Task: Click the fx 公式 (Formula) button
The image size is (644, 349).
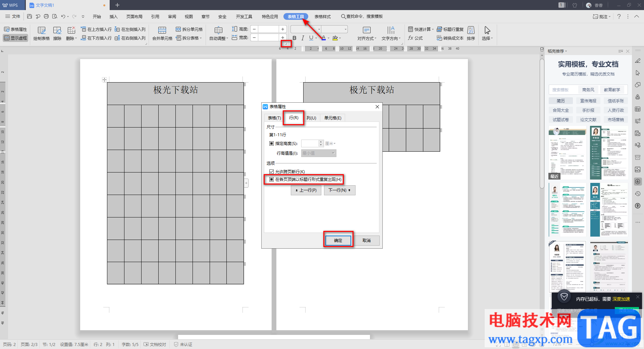Action: click(x=415, y=38)
